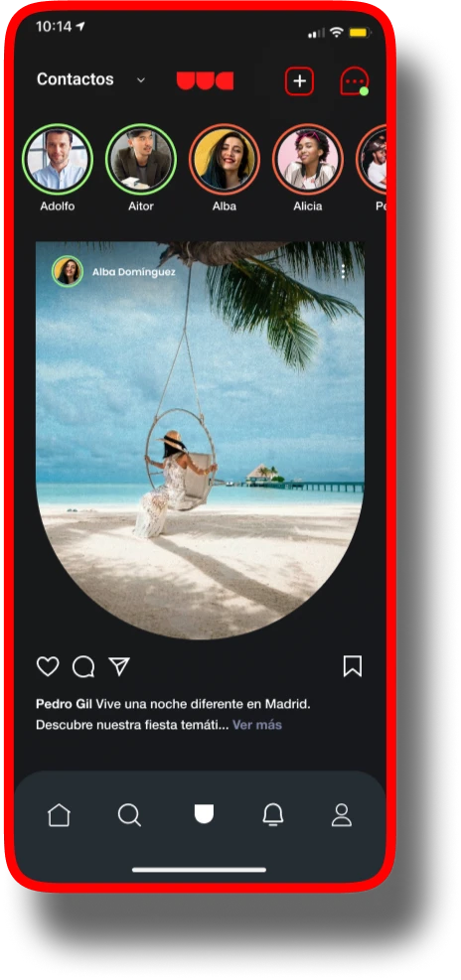
Task: Select the center shield tab
Action: point(204,814)
